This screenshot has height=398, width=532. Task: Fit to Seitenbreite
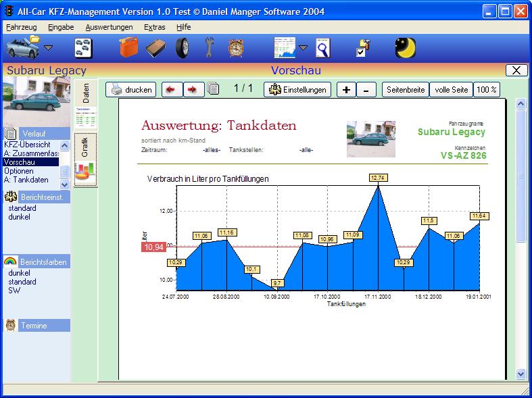point(406,90)
